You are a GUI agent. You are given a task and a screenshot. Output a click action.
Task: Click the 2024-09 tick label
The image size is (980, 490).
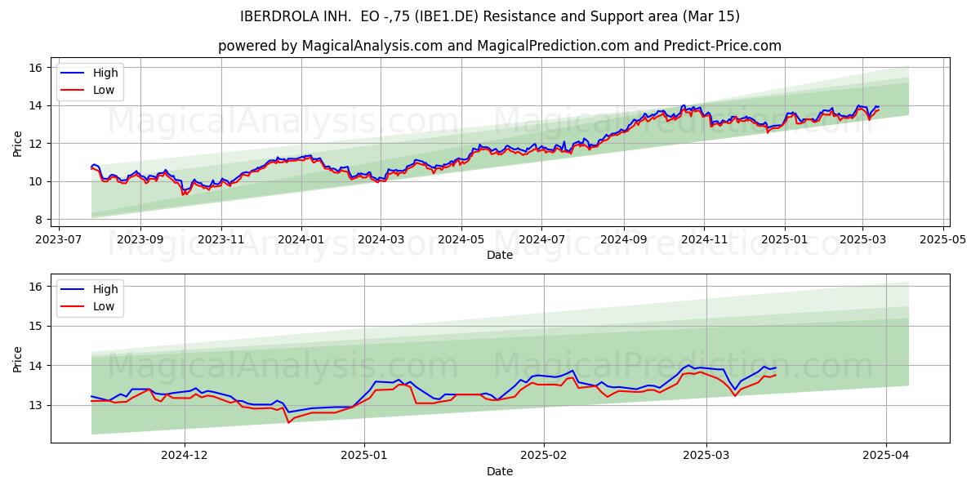tap(624, 241)
